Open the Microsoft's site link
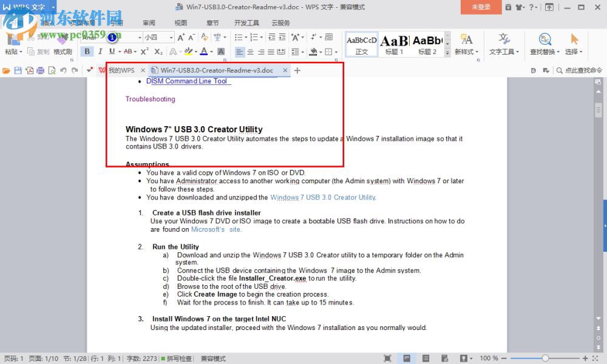607x364 pixels. 217,229
